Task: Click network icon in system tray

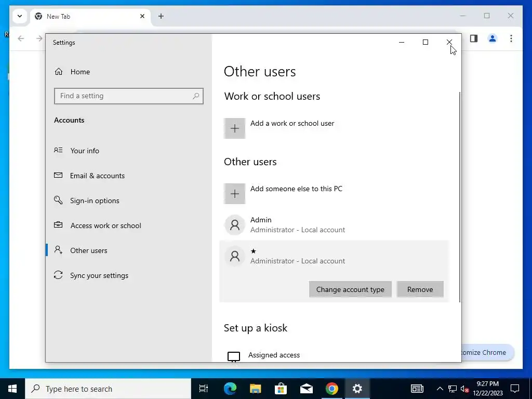Action: click(453, 389)
